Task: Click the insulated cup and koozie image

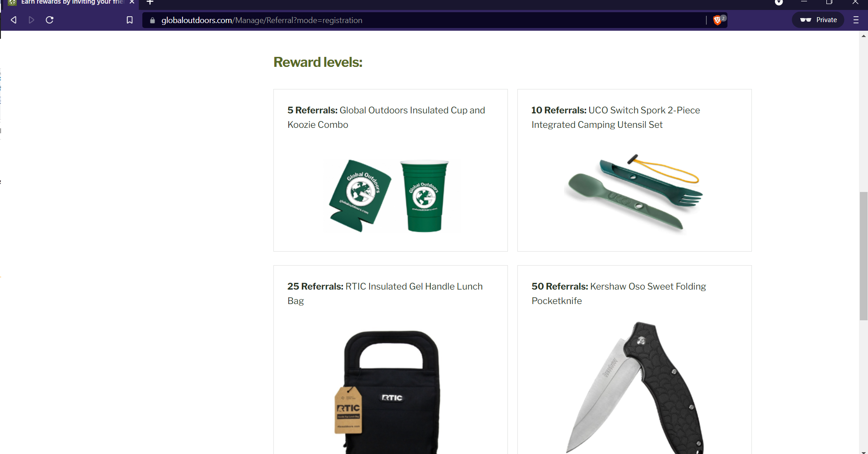Action: pos(391,196)
